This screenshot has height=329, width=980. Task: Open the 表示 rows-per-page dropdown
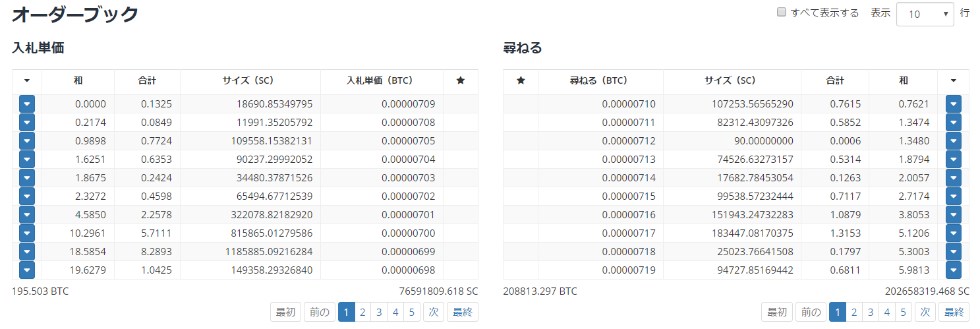925,14
